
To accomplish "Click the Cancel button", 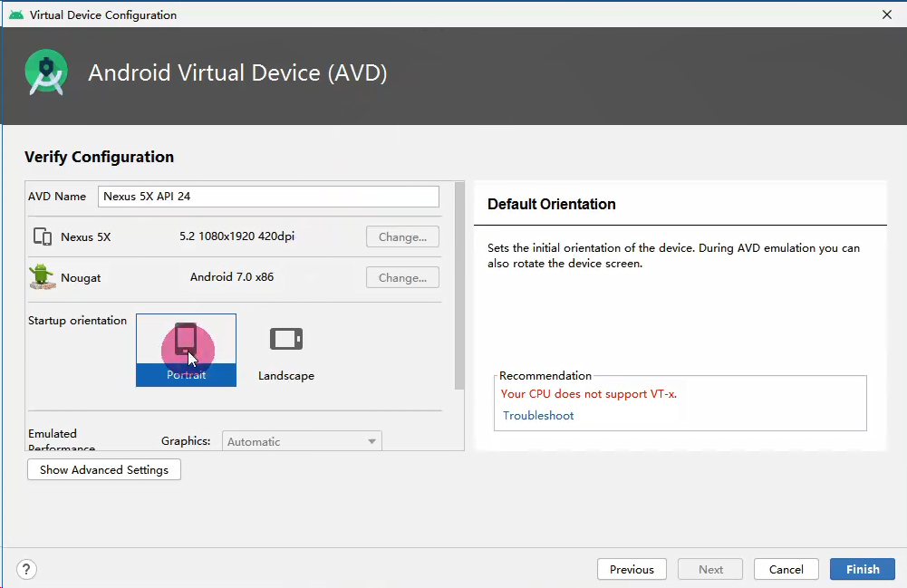I will [x=786, y=570].
